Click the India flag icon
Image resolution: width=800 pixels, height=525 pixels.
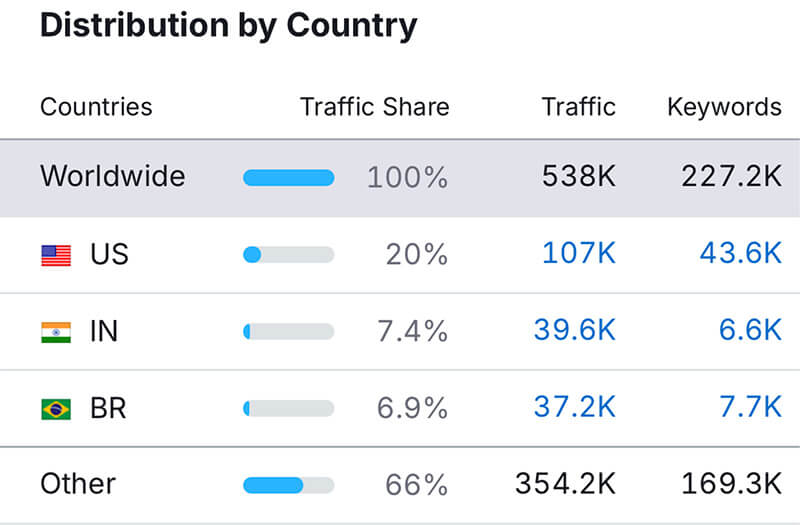[x=56, y=332]
